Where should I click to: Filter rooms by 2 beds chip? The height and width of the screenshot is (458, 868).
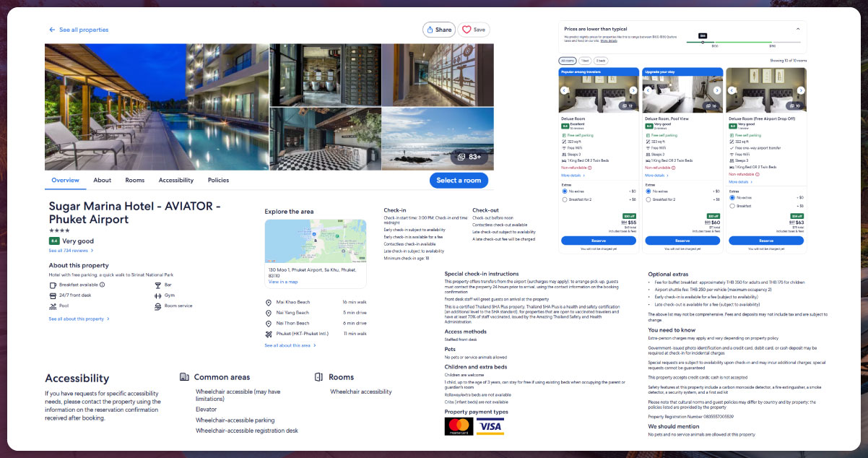(x=602, y=61)
